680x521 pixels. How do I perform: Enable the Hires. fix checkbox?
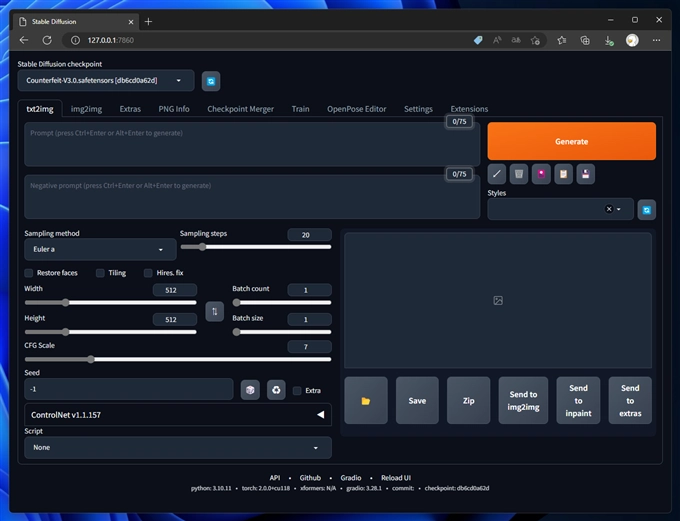pos(148,273)
